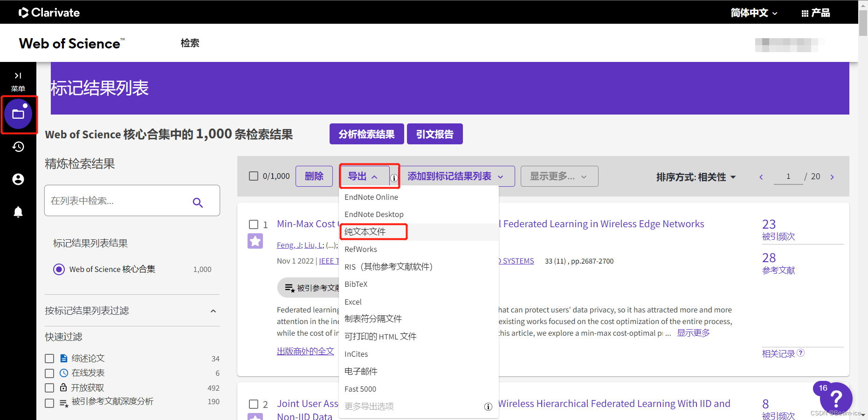Click 显示更多 abstract link
The image size is (868, 420).
693,333
